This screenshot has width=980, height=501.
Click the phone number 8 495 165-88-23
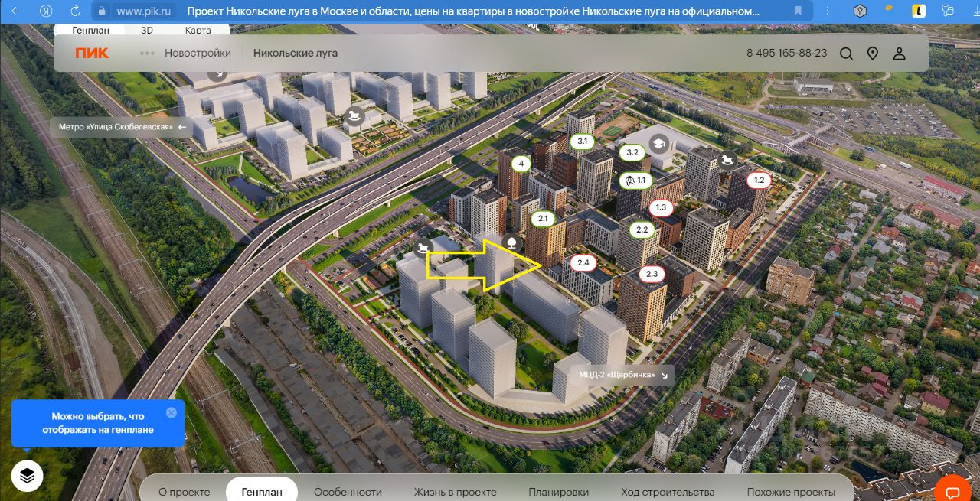coord(786,54)
